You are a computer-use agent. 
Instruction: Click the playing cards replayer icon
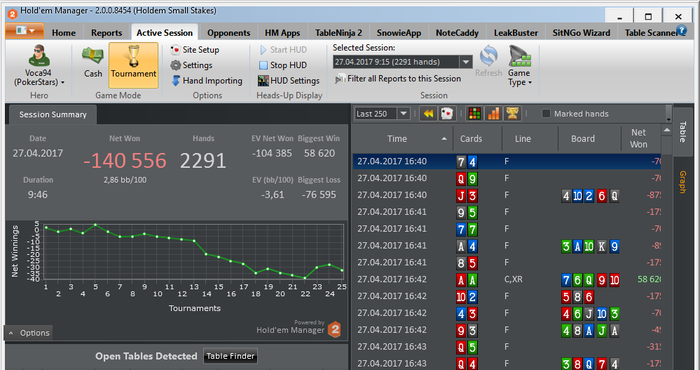(x=446, y=114)
